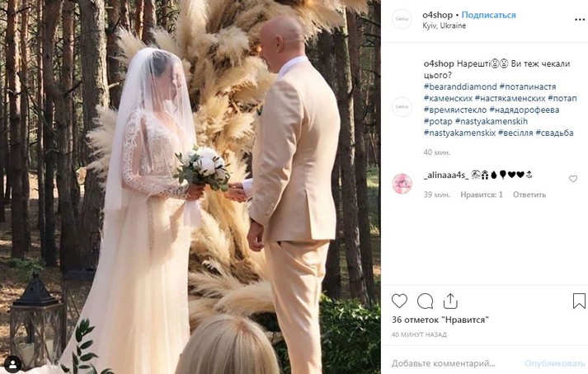
Task: Save the post with the bookmark icon
Action: tap(579, 301)
